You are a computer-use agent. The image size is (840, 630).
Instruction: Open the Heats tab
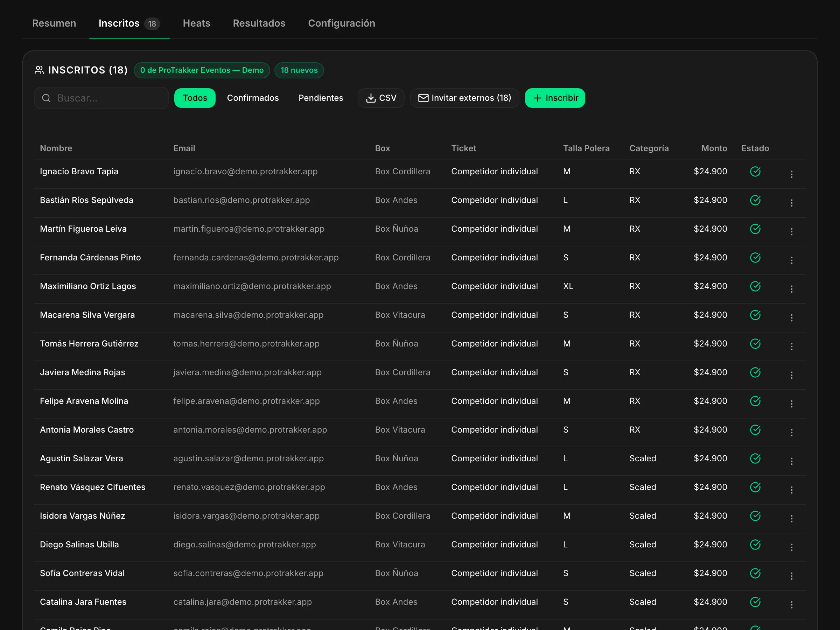point(196,23)
